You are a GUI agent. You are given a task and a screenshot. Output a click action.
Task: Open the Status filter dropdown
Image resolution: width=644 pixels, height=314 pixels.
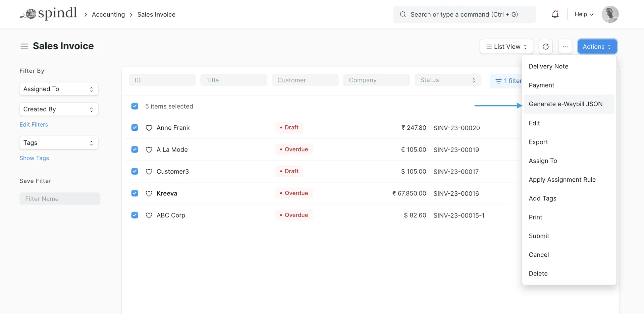447,80
